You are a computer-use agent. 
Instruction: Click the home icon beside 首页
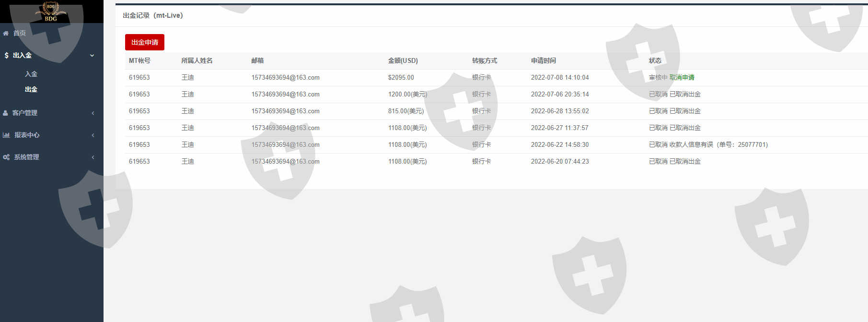(6, 33)
